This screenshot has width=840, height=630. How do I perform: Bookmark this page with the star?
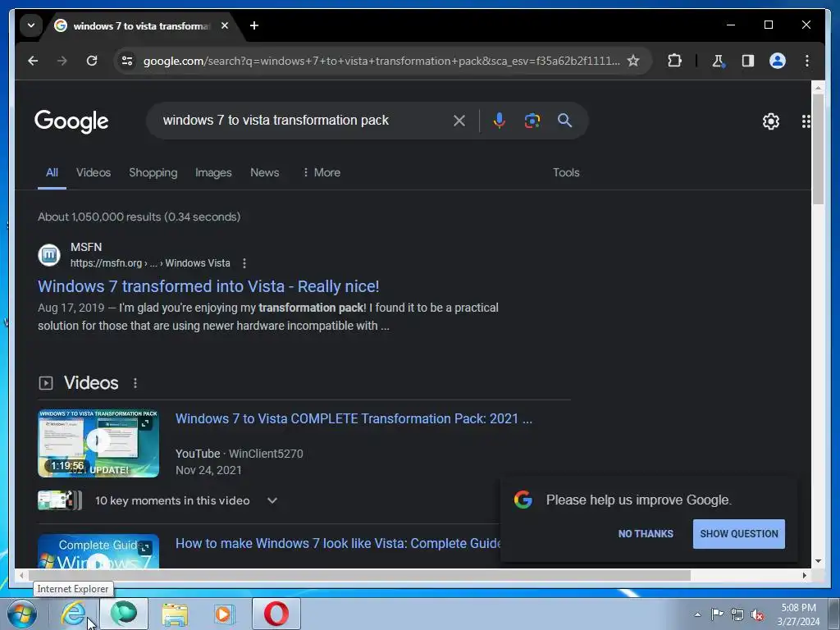[633, 61]
